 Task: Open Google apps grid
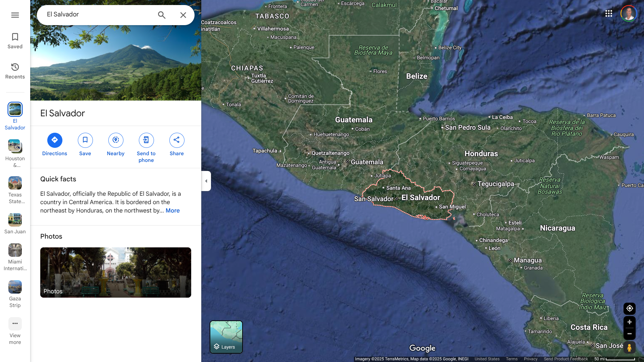[x=609, y=13]
